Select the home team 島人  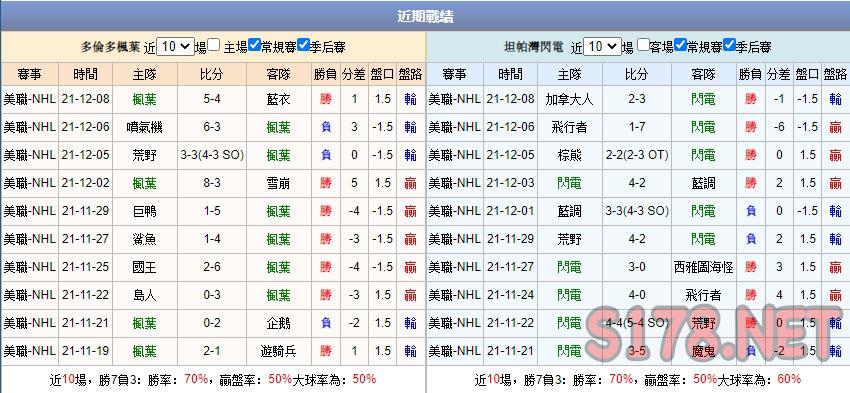pyautogui.click(x=145, y=295)
